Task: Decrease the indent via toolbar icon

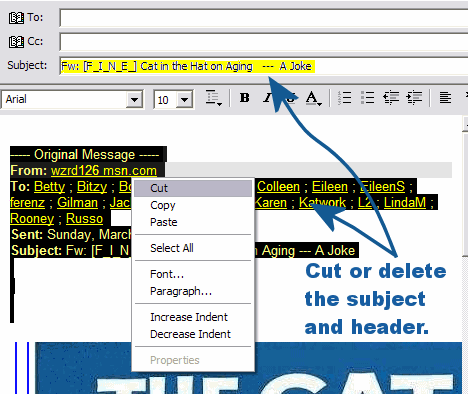Action: [x=391, y=98]
